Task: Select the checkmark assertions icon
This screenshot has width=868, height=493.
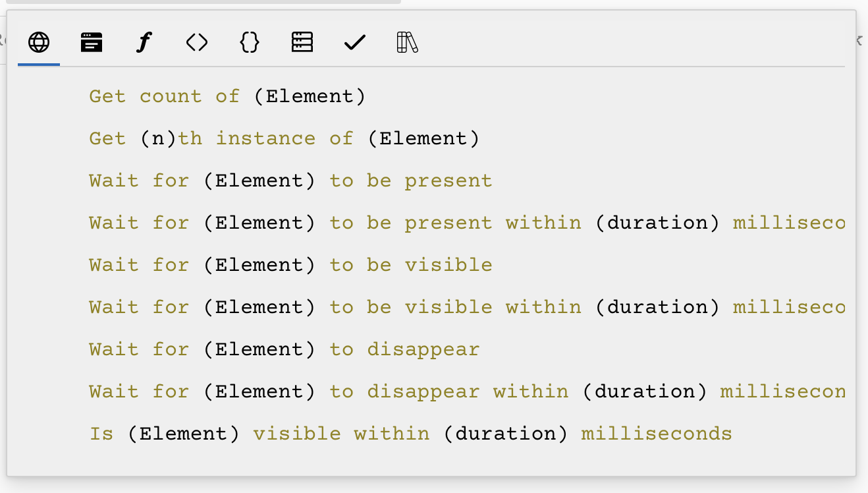Action: tap(354, 42)
